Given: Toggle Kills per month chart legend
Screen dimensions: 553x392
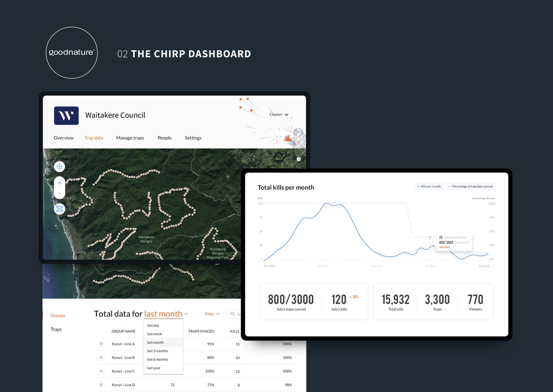Looking at the screenshot, I should click(429, 187).
